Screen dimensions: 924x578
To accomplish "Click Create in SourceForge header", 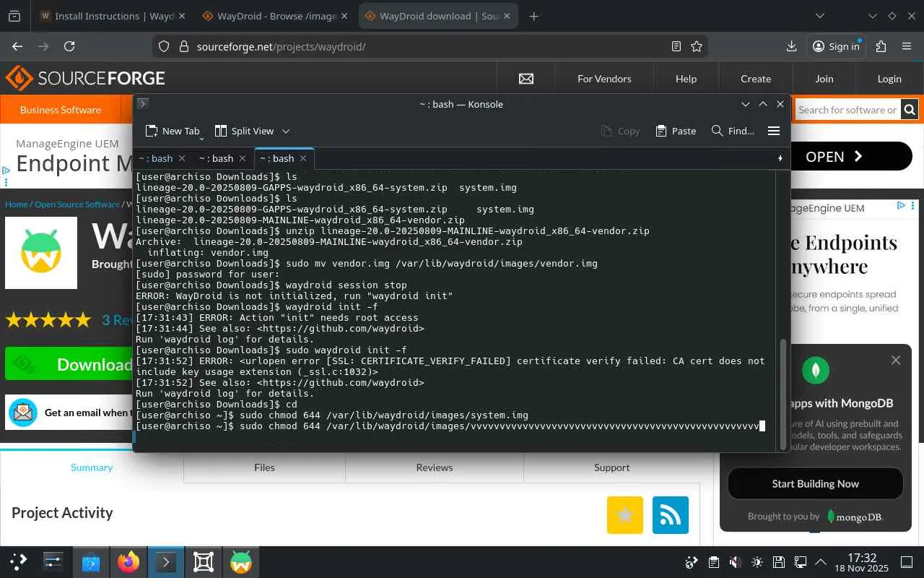I will pyautogui.click(x=756, y=79).
